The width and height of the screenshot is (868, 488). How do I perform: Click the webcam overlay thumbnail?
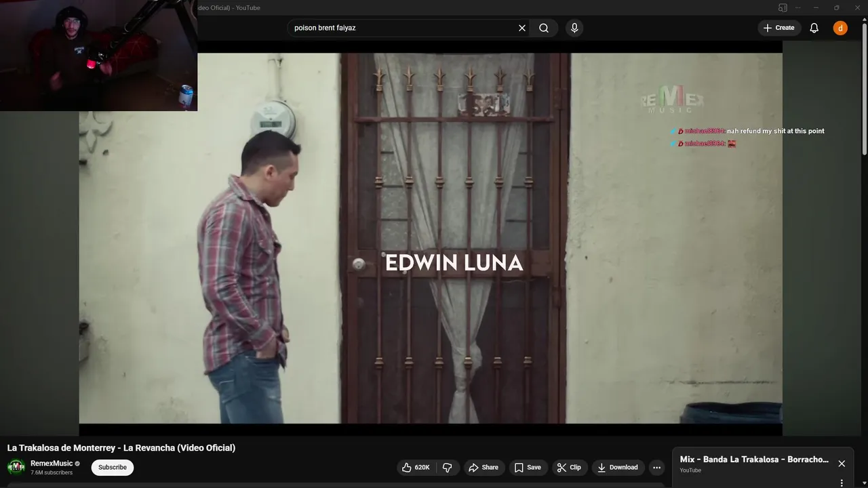[x=98, y=56]
